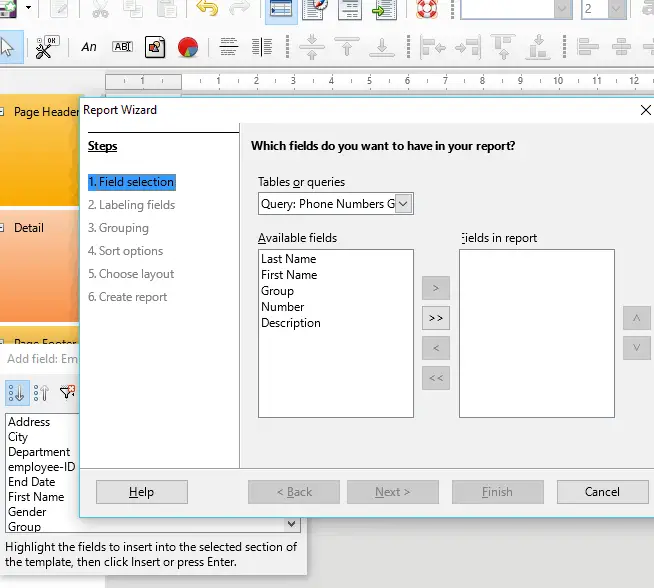This screenshot has width=654, height=588.
Task: Click the '<' remove field button
Action: click(435, 348)
